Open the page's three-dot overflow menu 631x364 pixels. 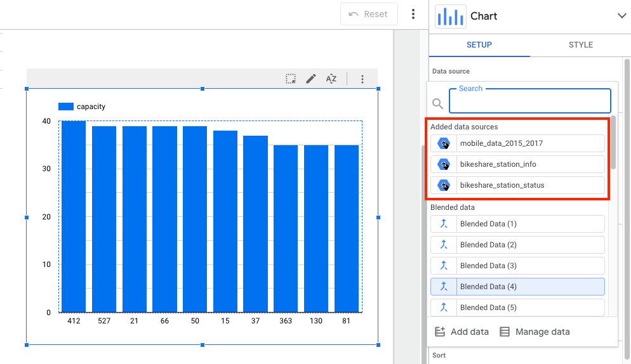point(413,14)
